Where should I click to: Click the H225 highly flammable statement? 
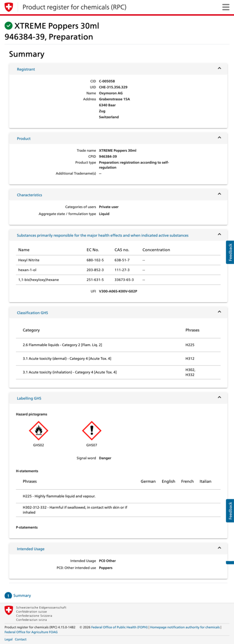tap(59, 496)
